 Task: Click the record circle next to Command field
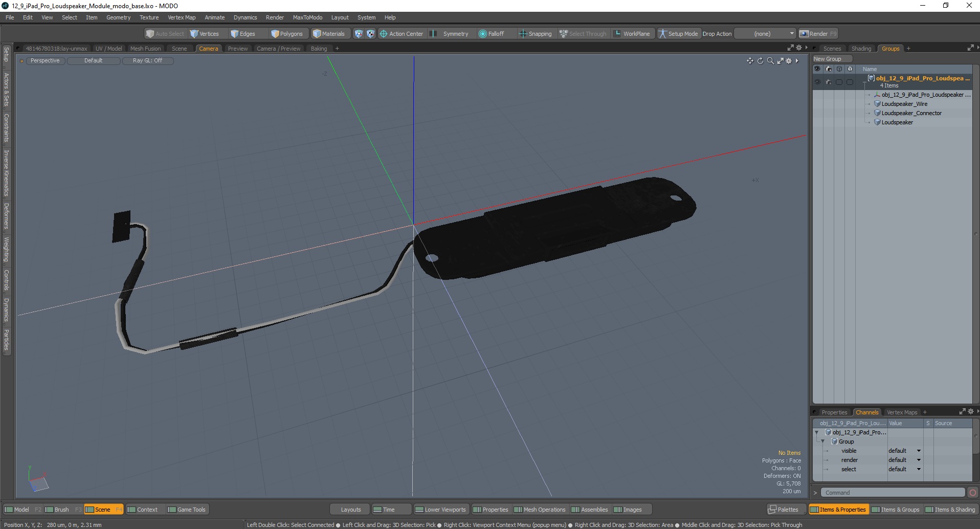pos(972,493)
